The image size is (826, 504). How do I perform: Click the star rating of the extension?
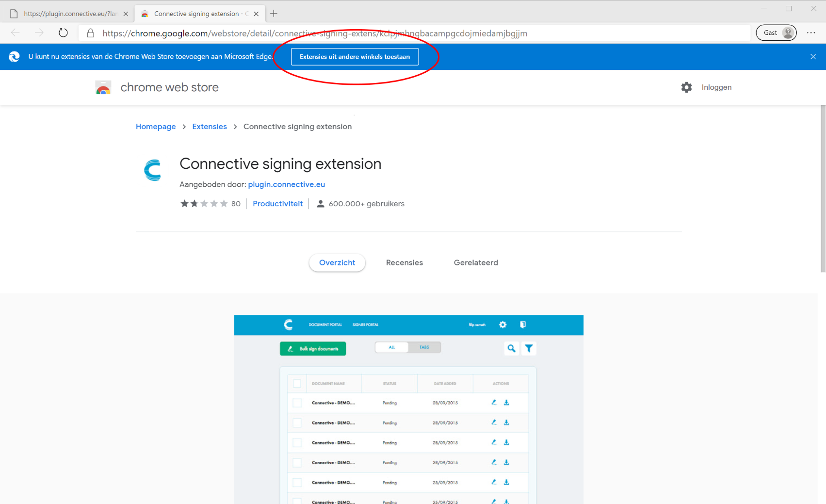204,204
